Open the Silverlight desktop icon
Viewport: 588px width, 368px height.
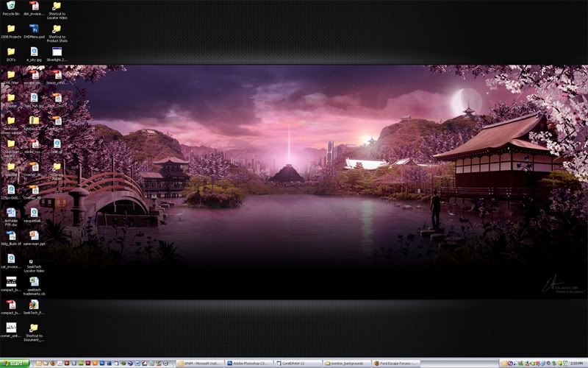57,52
